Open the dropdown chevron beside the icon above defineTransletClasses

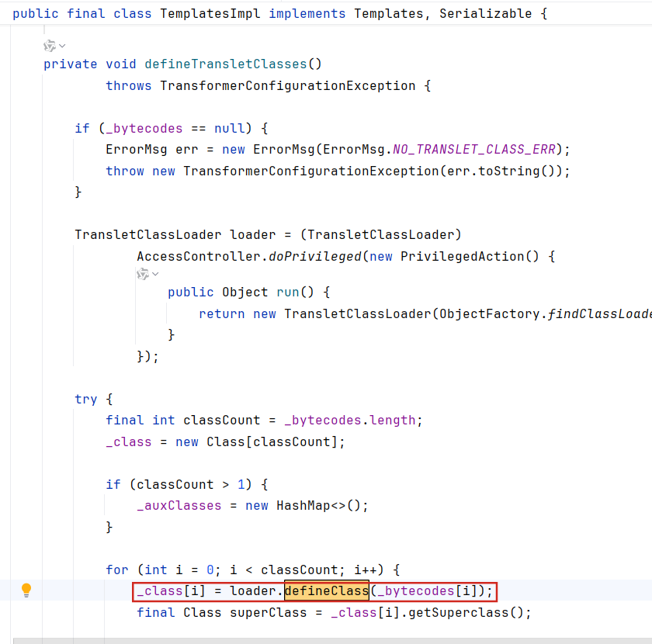[62, 46]
